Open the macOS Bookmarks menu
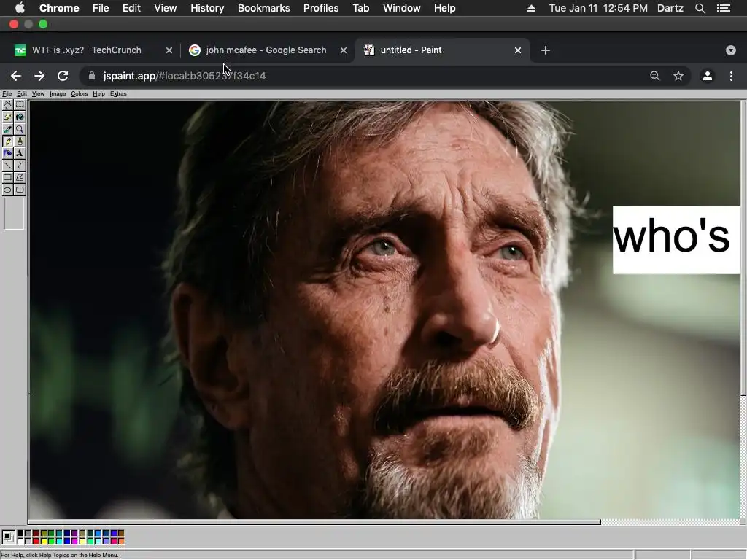Screen dimensions: 747x560 click(x=263, y=8)
